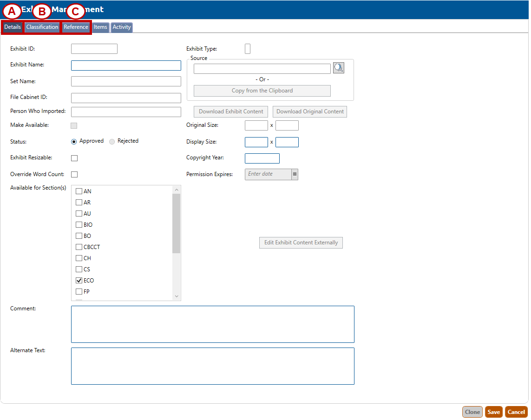Tick the BIO section checkbox

[79, 225]
